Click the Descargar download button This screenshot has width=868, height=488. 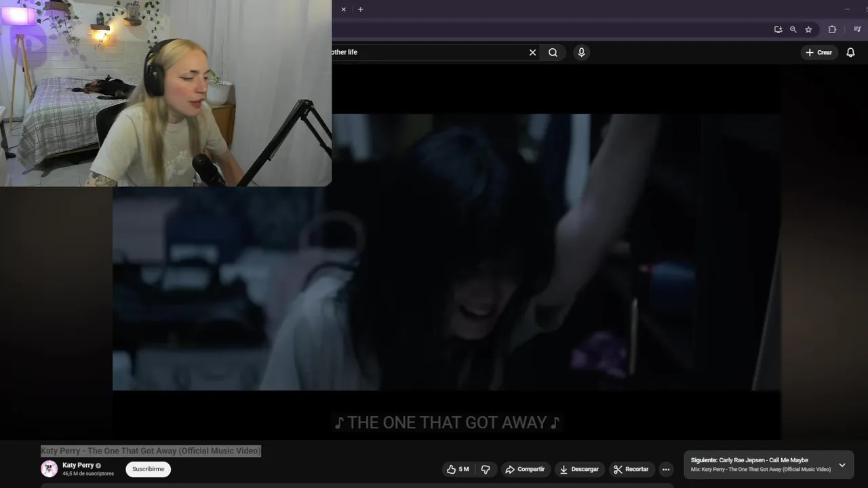coord(579,469)
